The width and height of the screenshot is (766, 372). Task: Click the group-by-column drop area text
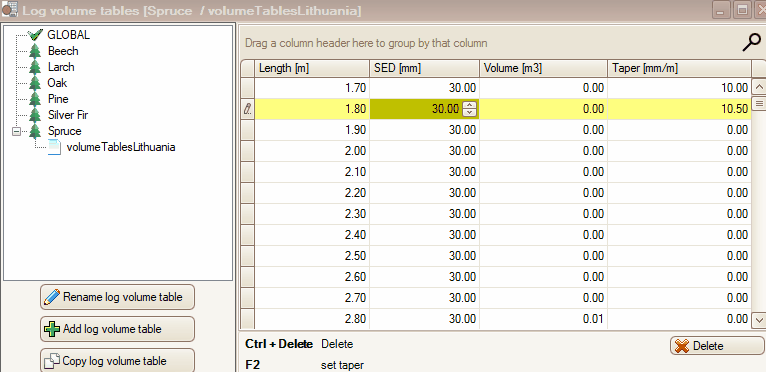(x=366, y=43)
